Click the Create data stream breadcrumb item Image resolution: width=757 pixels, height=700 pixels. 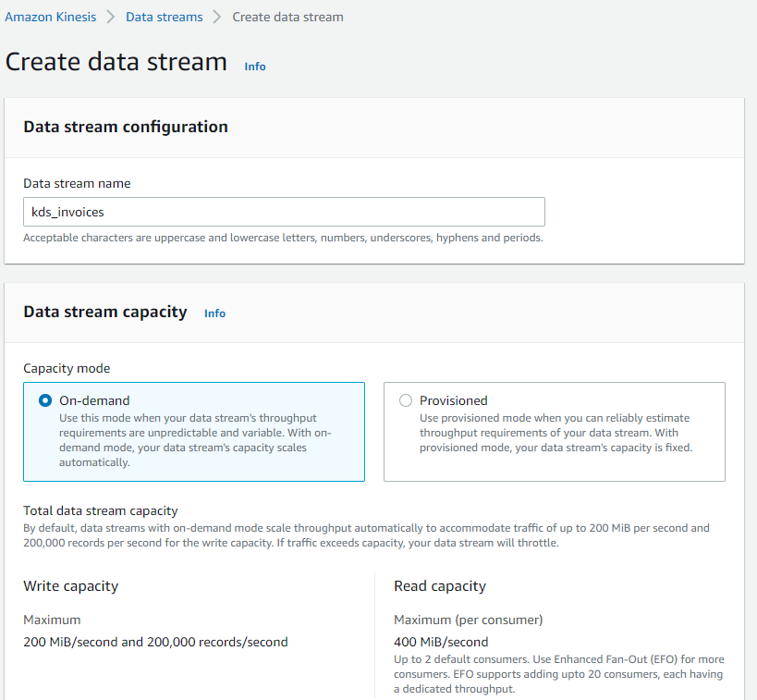(287, 17)
